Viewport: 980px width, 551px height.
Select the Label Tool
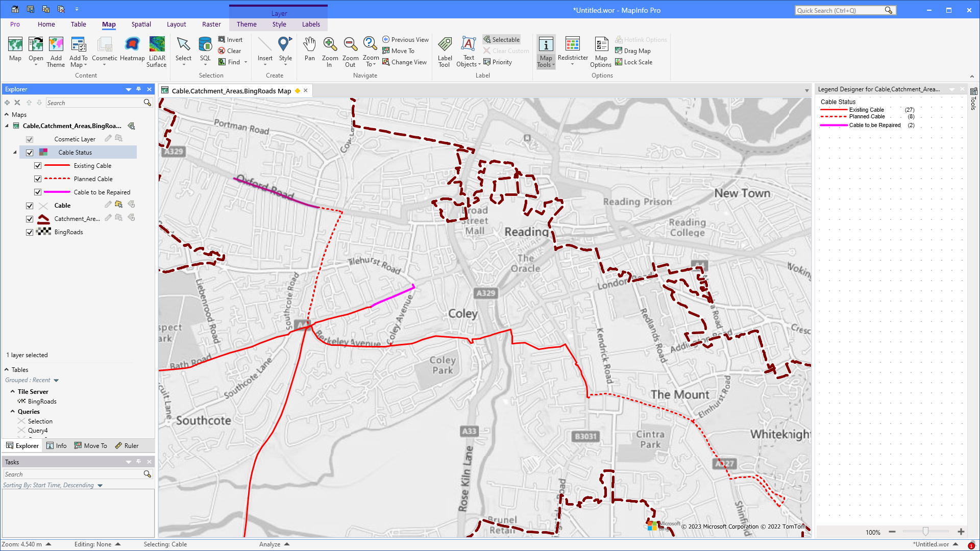[444, 51]
